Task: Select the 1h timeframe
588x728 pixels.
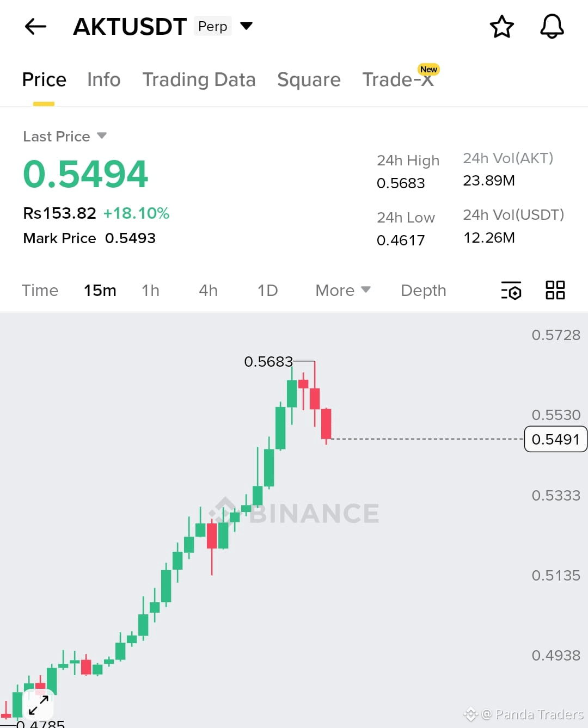Action: click(x=150, y=291)
